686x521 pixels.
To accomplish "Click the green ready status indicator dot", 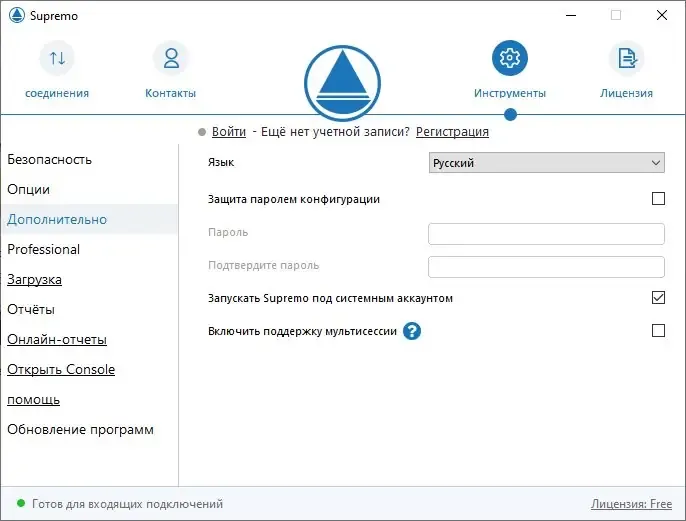I will [21, 503].
